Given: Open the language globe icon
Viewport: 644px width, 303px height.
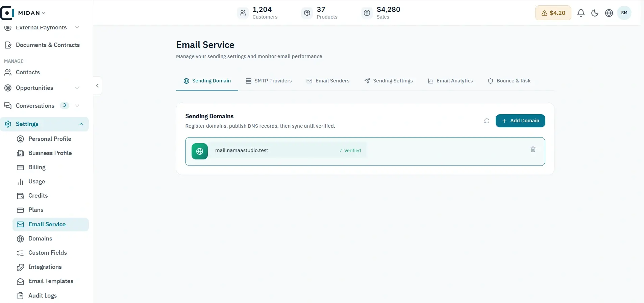Looking at the screenshot, I should (609, 13).
